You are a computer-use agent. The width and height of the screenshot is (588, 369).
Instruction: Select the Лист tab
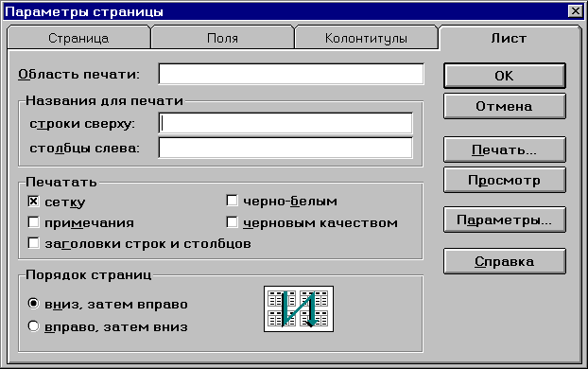pos(509,38)
